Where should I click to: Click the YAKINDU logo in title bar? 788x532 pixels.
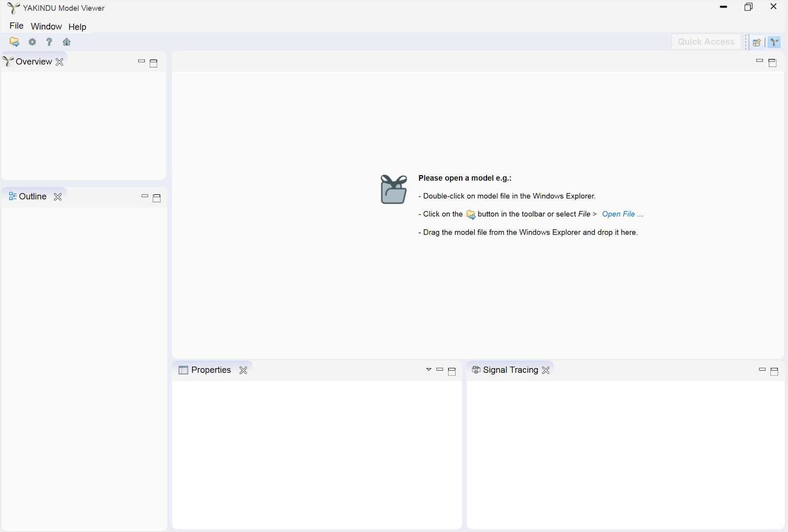(x=13, y=8)
